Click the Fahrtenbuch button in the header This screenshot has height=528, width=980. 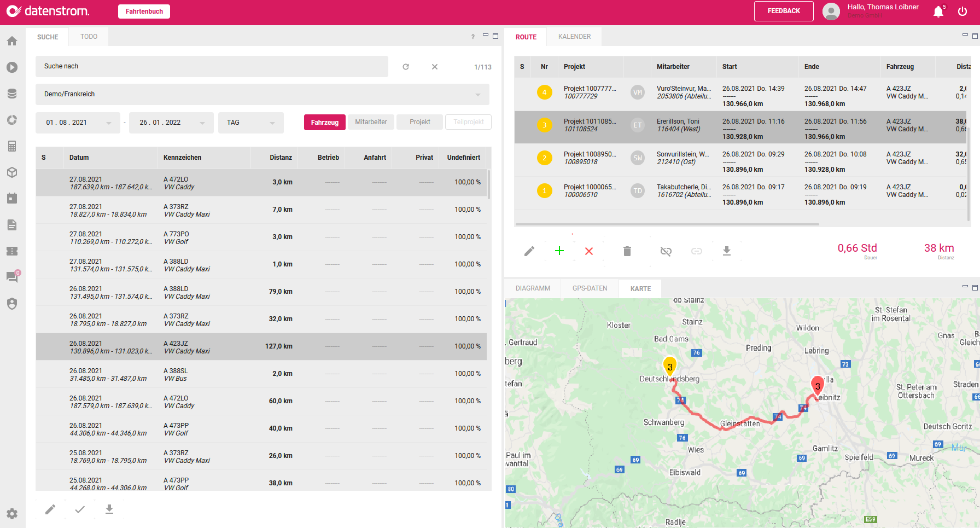pos(144,11)
